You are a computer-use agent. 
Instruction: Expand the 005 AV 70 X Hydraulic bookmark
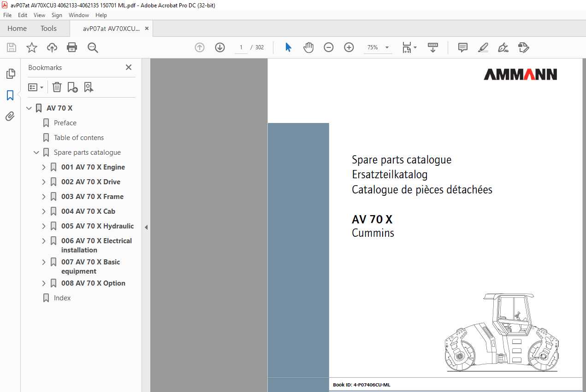pyautogui.click(x=44, y=226)
